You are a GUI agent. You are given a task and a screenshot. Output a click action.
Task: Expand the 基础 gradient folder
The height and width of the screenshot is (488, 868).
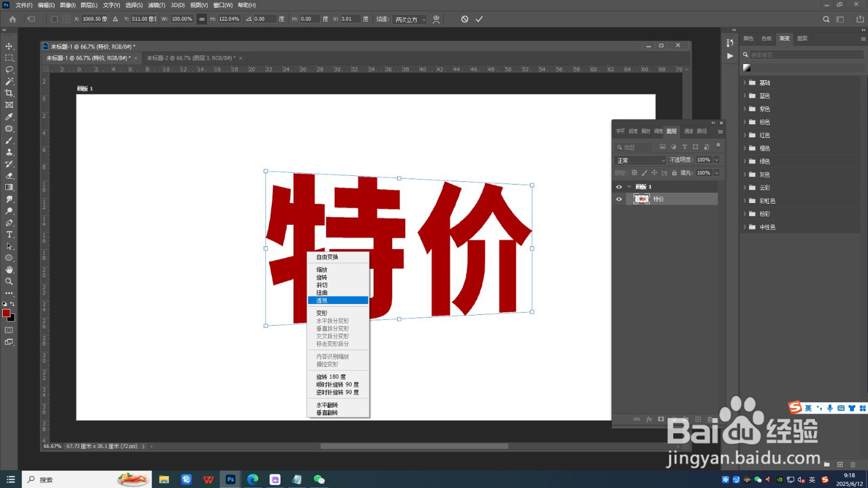pos(744,83)
